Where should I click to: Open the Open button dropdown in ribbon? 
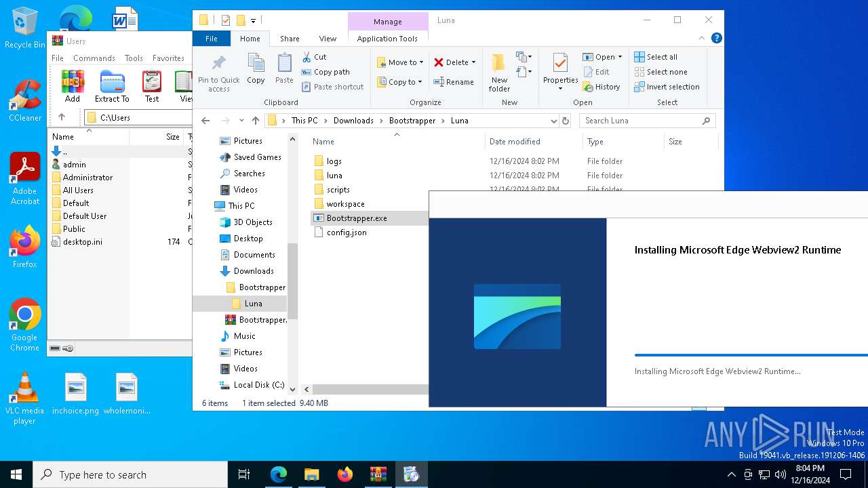coord(618,57)
